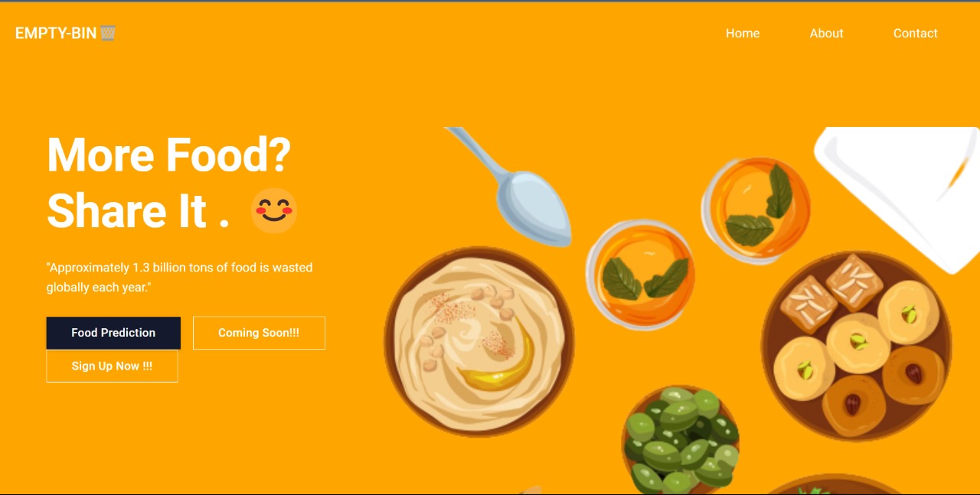Select the hummus bowl with chickpeas
980x495 pixels.
click(479, 342)
